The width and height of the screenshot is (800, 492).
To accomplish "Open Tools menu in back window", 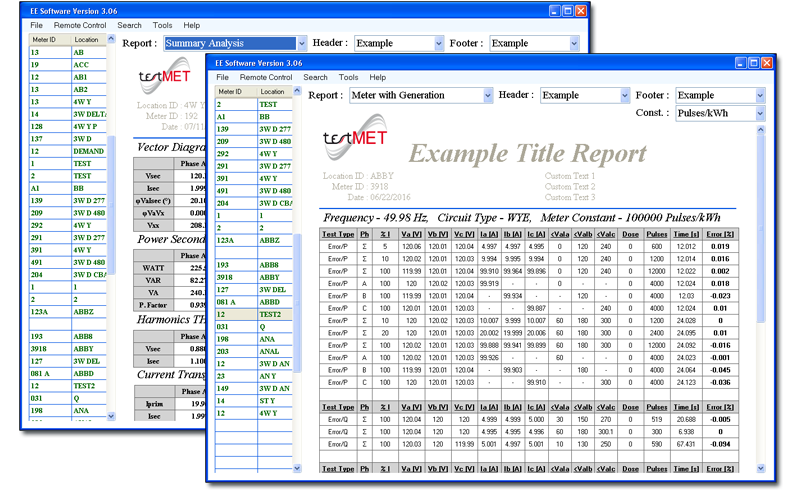I will click(162, 25).
